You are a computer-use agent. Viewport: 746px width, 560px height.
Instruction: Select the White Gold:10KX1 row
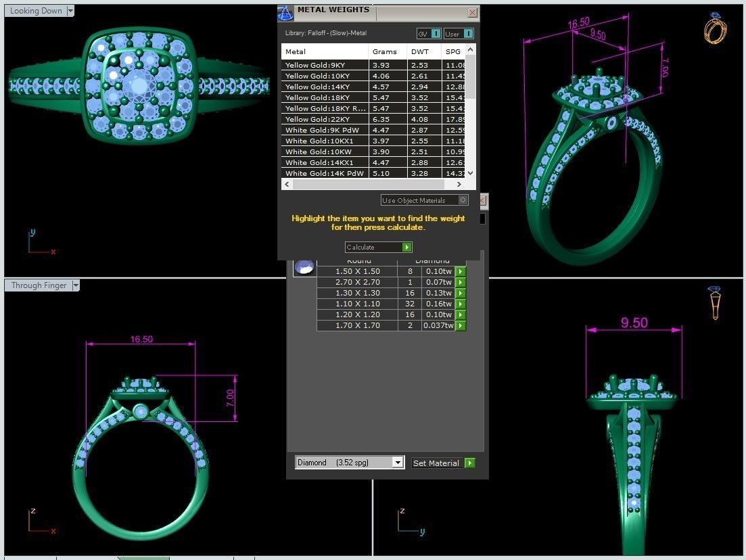click(x=373, y=141)
